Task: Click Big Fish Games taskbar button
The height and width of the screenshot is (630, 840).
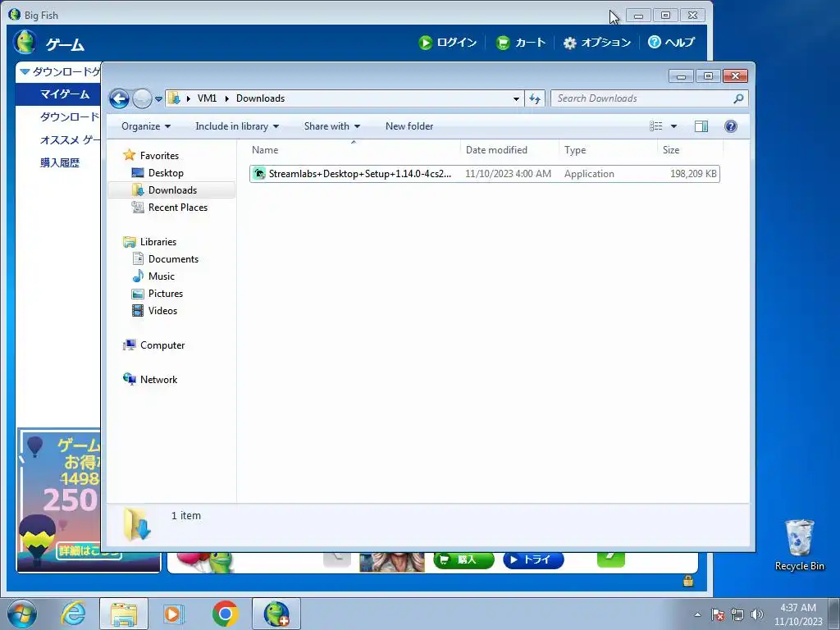Action: click(276, 614)
